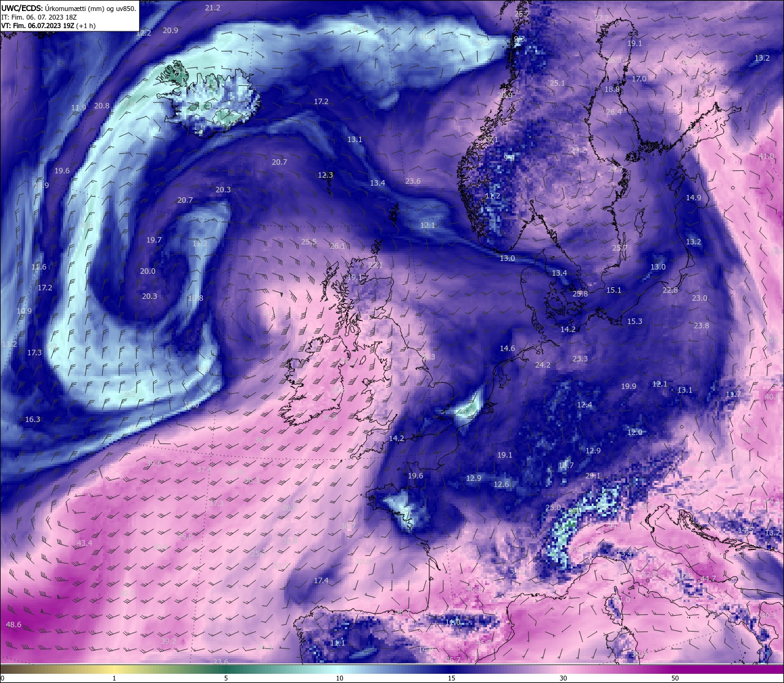Image resolution: width=784 pixels, height=683 pixels.
Task: Click the 14.9 map value
Action: (693, 198)
